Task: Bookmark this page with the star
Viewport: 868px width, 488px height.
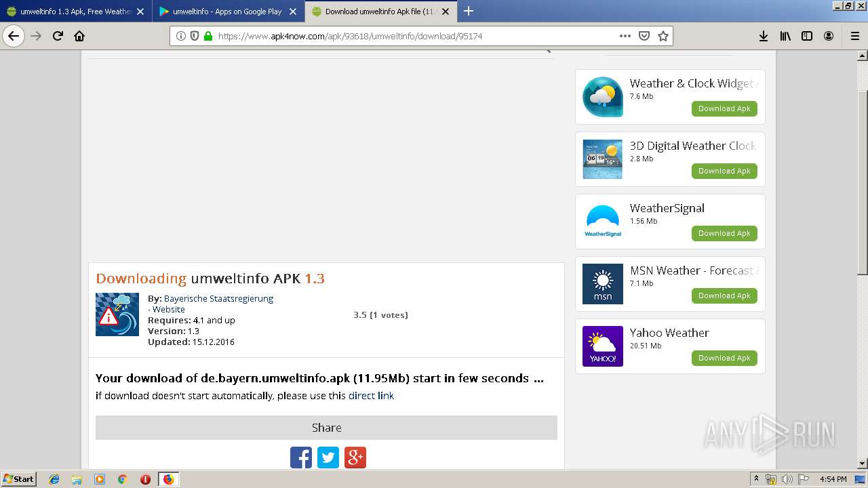Action: point(663,36)
